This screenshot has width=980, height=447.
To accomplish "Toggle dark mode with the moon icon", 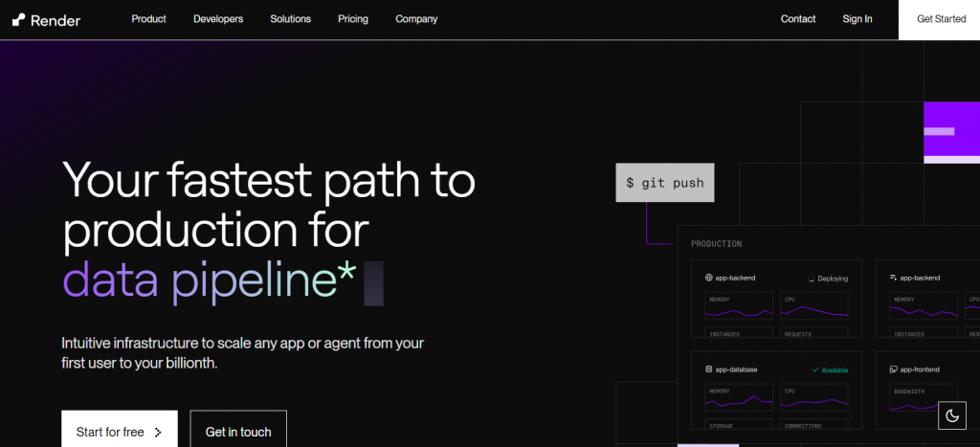I will pyautogui.click(x=952, y=415).
